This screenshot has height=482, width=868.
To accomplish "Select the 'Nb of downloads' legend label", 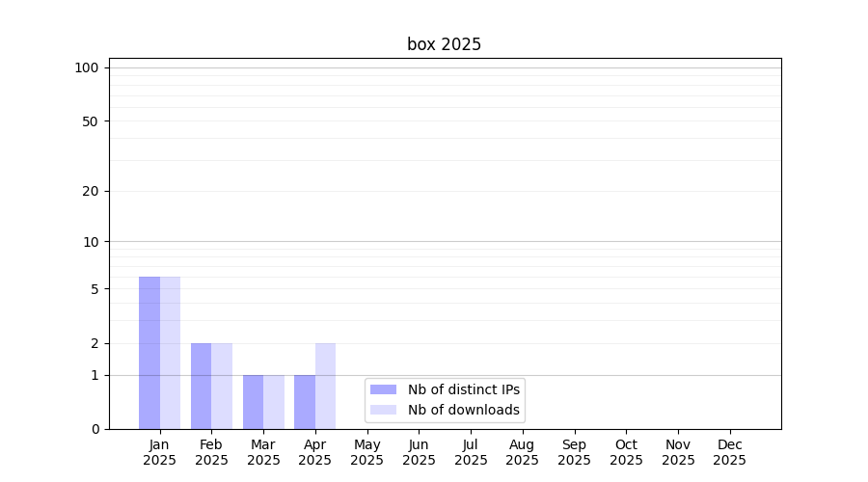I will tap(463, 410).
